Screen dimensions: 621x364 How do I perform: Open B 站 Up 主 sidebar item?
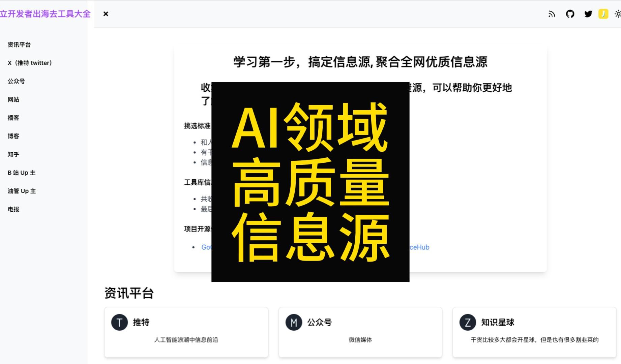pyautogui.click(x=22, y=173)
